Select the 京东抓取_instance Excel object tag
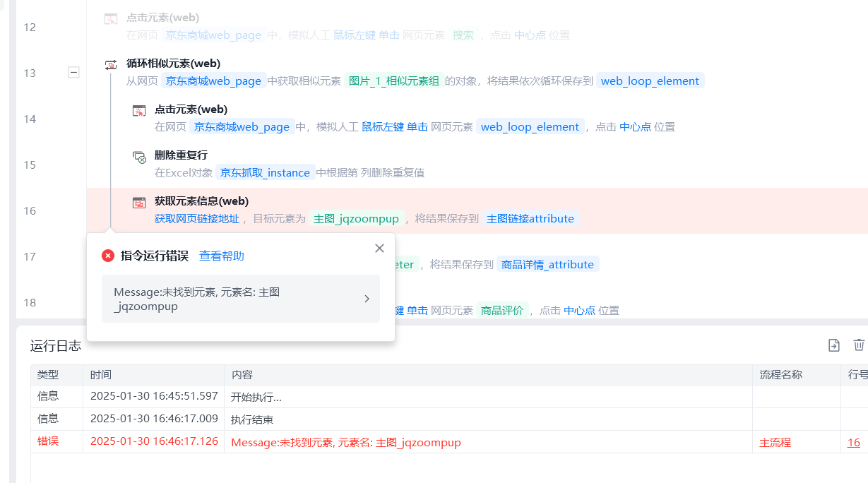868x483 pixels. [x=265, y=173]
